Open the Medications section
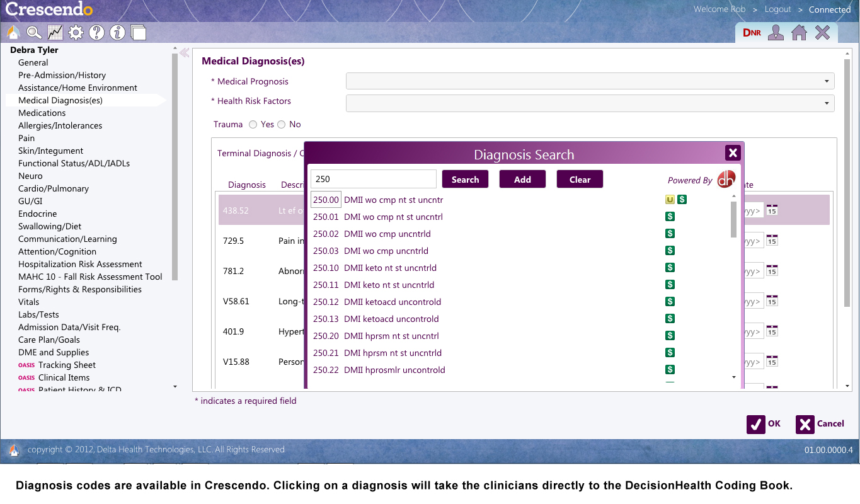Viewport: 860px width, 504px height. pos(42,113)
